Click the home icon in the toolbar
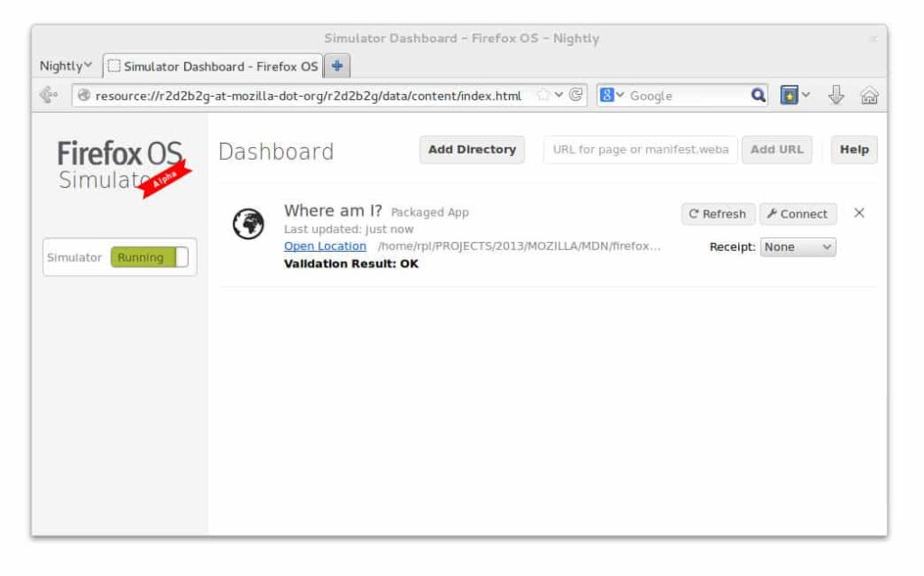This screenshot has width=924, height=576. 870,96
